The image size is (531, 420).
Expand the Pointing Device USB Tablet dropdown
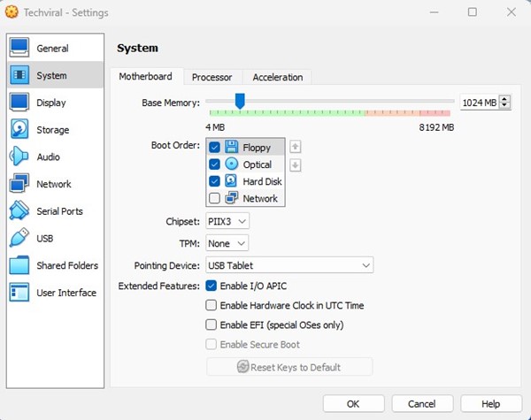click(289, 265)
